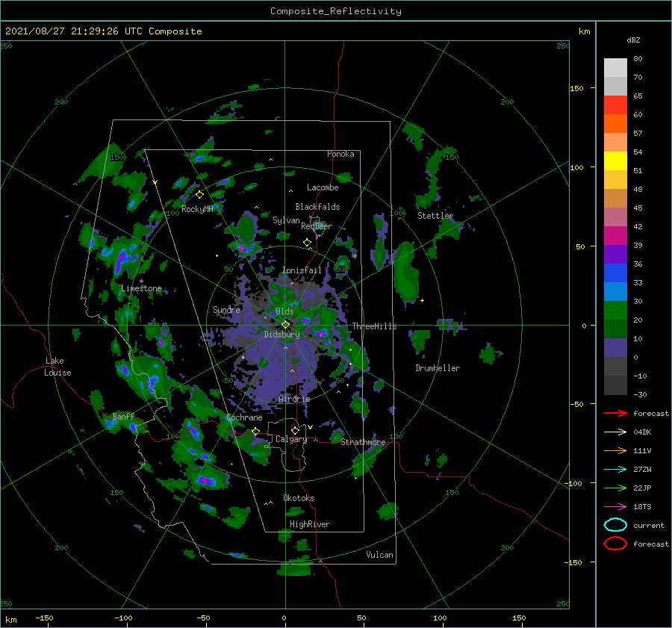Select the cyan 27ZW arrow icon
This screenshot has height=628, width=672.
(x=615, y=470)
